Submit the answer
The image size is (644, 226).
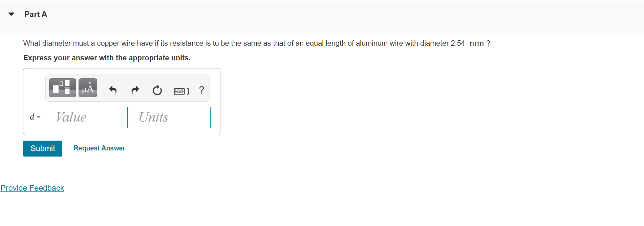click(42, 148)
